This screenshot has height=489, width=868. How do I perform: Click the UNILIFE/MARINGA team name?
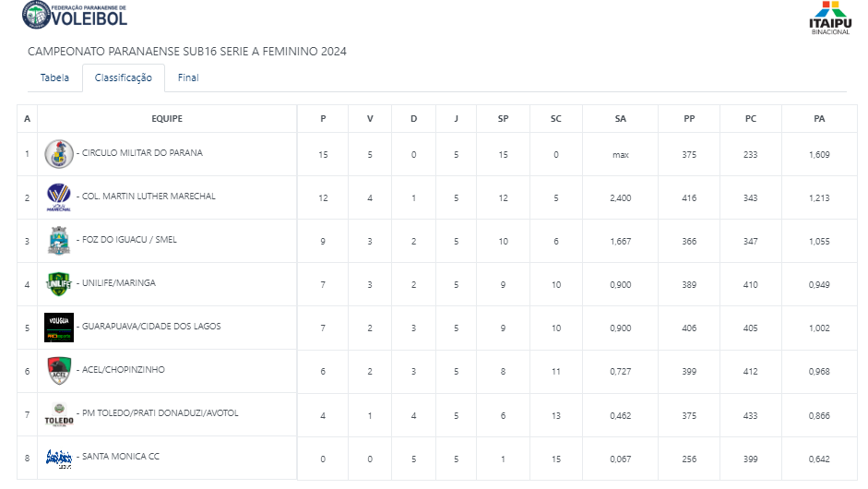click(119, 283)
